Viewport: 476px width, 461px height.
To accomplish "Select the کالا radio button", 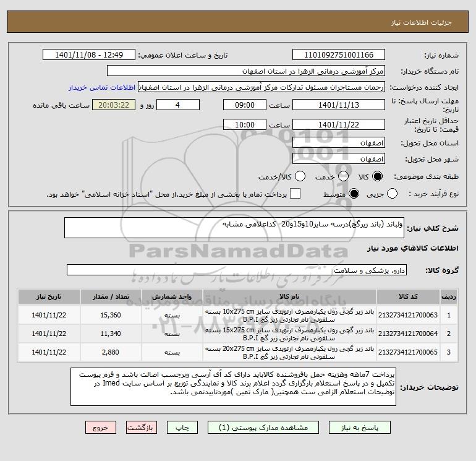I will (377, 176).
